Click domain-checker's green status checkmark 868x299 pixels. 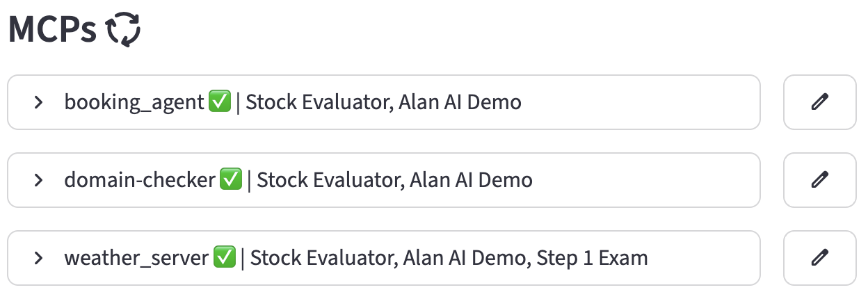pyautogui.click(x=230, y=180)
